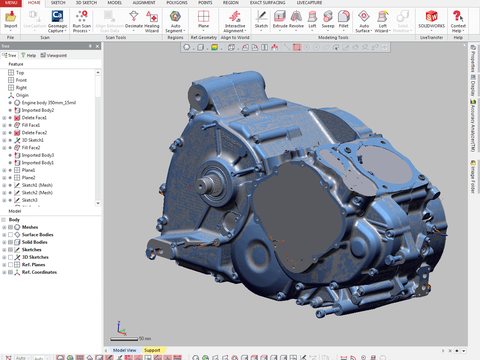The width and height of the screenshot is (480, 360).
Task: Open the red MENU ribbon tab
Action: click(11, 3)
